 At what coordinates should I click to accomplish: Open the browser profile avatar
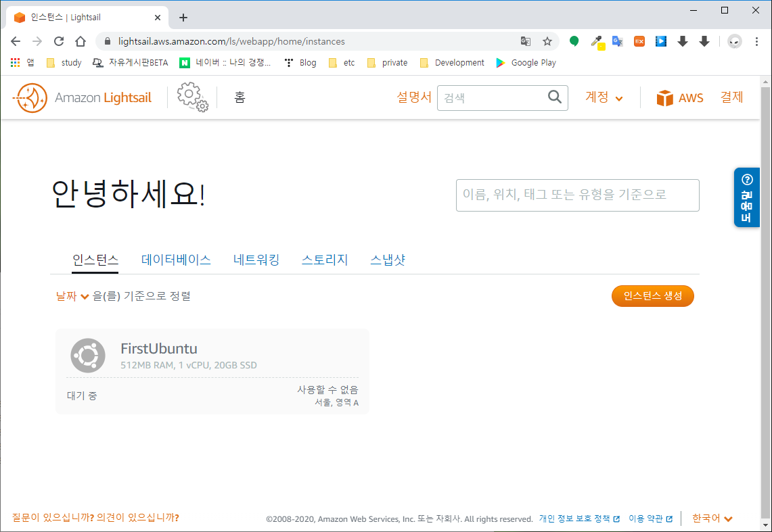coord(735,41)
